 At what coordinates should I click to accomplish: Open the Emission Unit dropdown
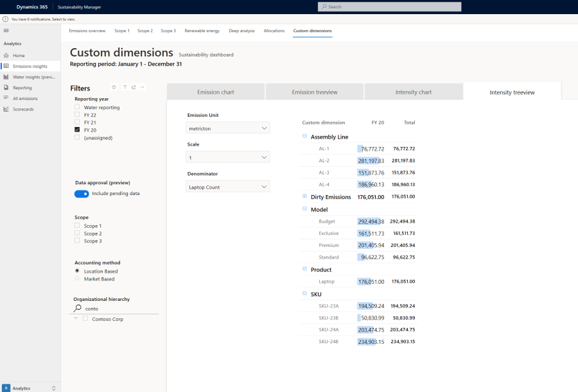[229, 128]
